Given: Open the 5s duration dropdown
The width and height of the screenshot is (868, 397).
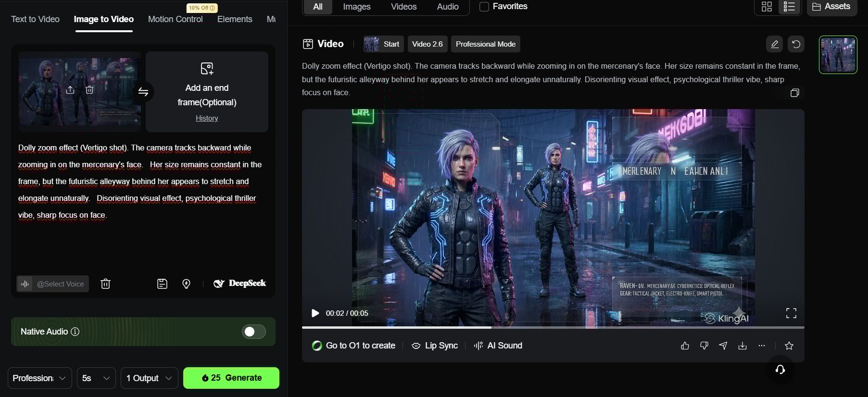Looking at the screenshot, I should coord(96,378).
